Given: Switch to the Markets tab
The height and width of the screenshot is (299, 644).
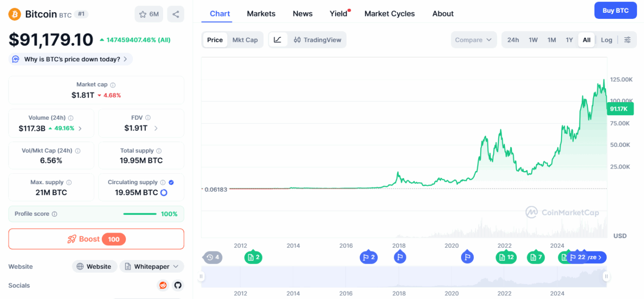Looking at the screenshot, I should click(x=261, y=14).
